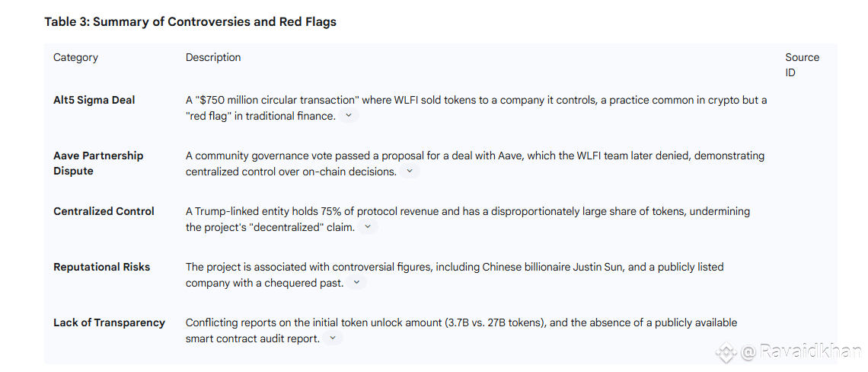
Task: Click the Binance logo watermark icon
Action: [726, 351]
